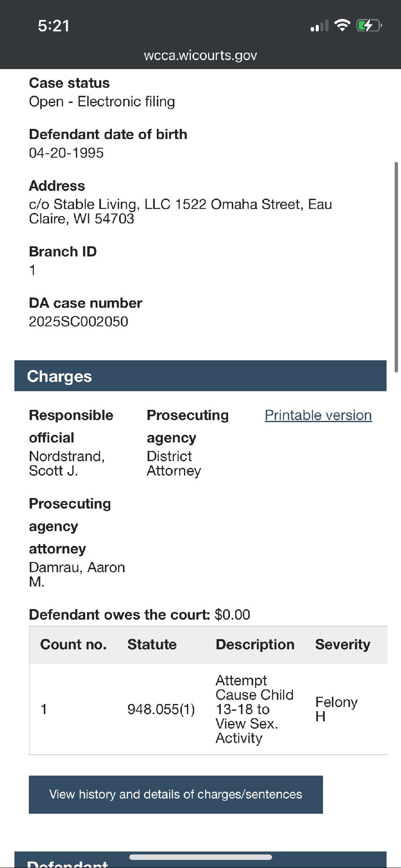Tap the DA case number 2025SC002050
The width and height of the screenshot is (401, 868).
(78, 322)
